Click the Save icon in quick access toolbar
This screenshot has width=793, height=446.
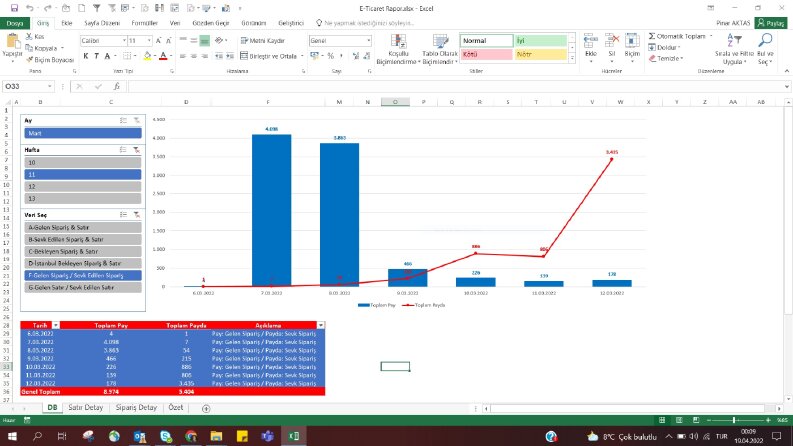[x=14, y=8]
